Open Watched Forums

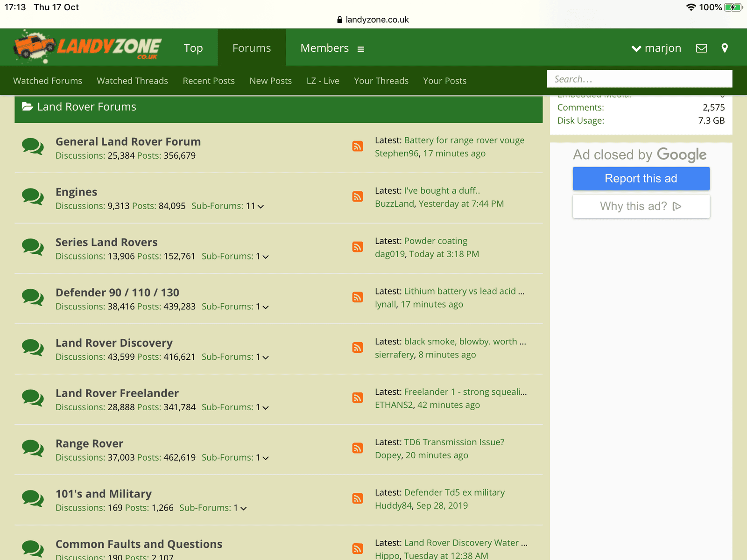(48, 81)
